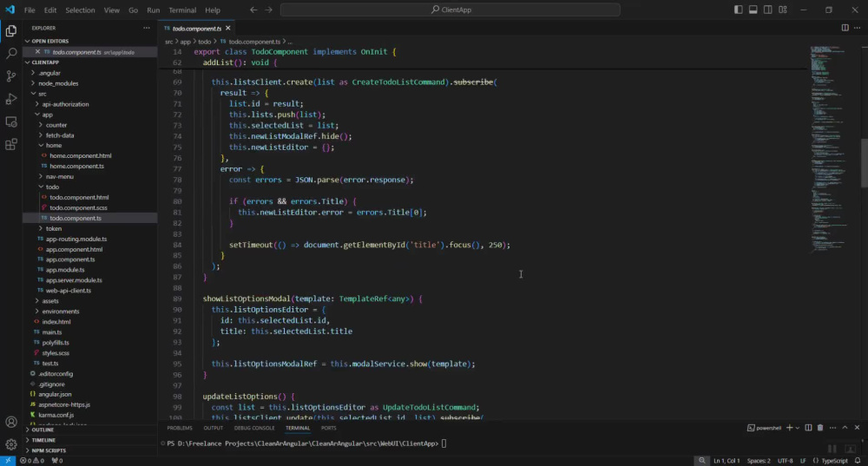This screenshot has width=868, height=466.
Task: Kill terminal with the trash icon
Action: tap(820, 428)
